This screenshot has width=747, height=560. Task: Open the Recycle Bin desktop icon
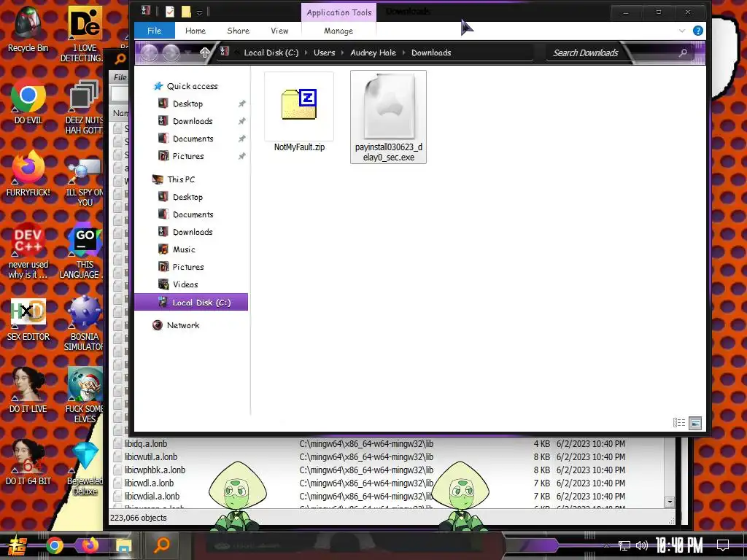(28, 28)
